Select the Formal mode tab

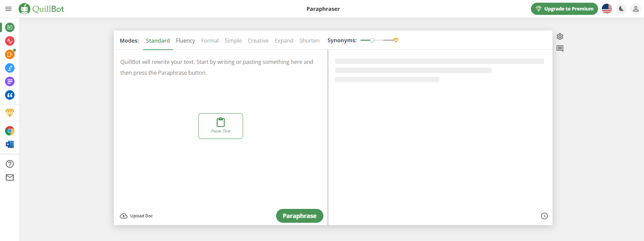coord(210,41)
